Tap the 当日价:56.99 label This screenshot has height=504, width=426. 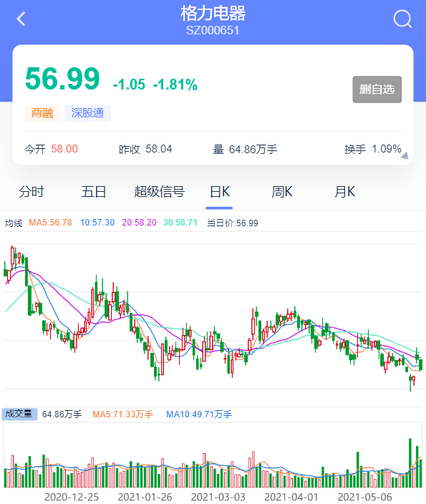(x=233, y=223)
